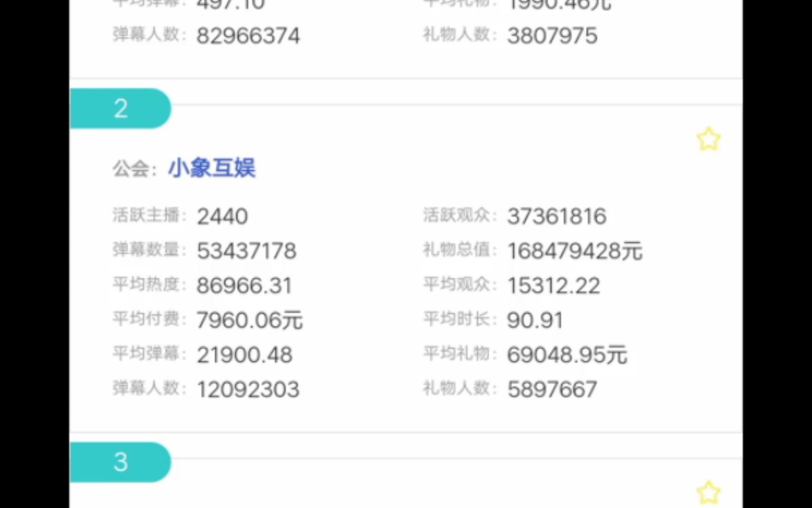
Task: Click the 平均弹幕 value 21900.48
Action: click(245, 355)
